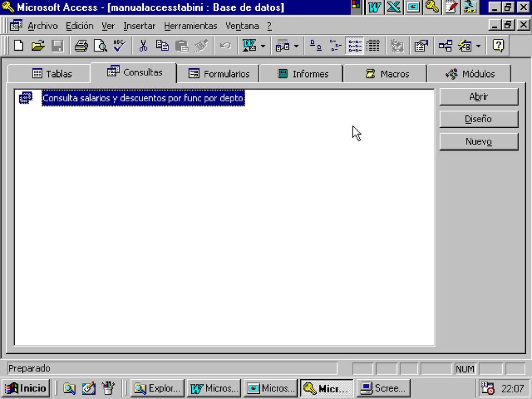Switch to Large Icons view
The height and width of the screenshot is (399, 532).
(x=316, y=46)
